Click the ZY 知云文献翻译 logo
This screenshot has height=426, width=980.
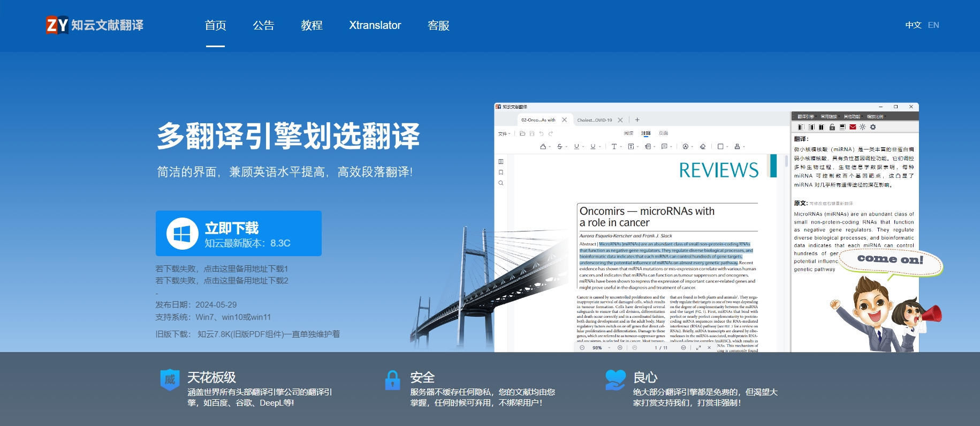click(95, 25)
